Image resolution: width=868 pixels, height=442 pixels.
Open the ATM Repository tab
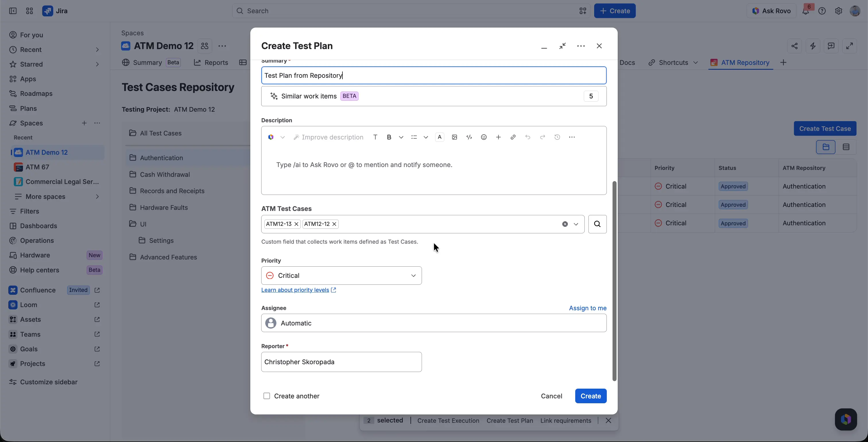click(740, 63)
